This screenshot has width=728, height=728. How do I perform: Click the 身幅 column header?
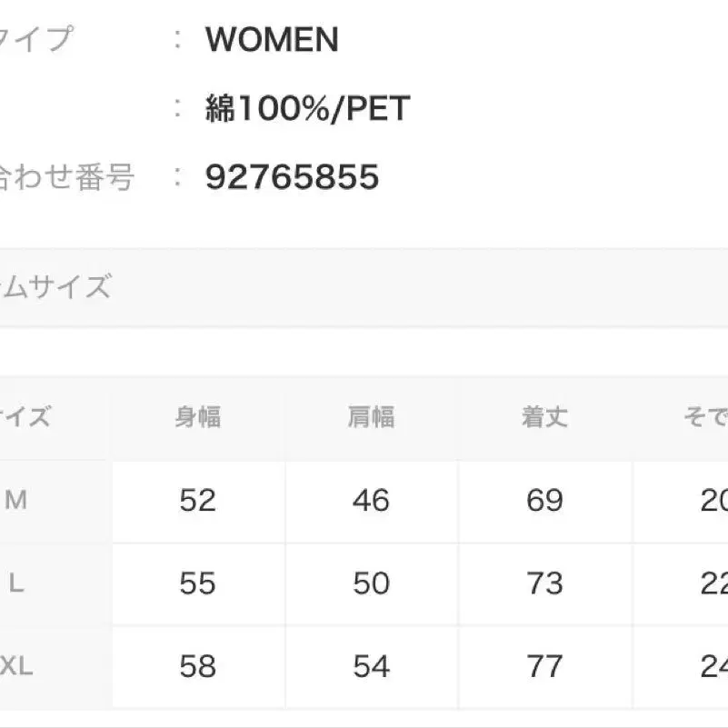198,417
